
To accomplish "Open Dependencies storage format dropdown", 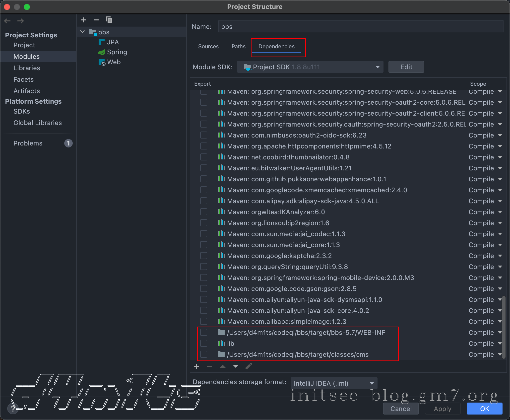I will pyautogui.click(x=334, y=383).
